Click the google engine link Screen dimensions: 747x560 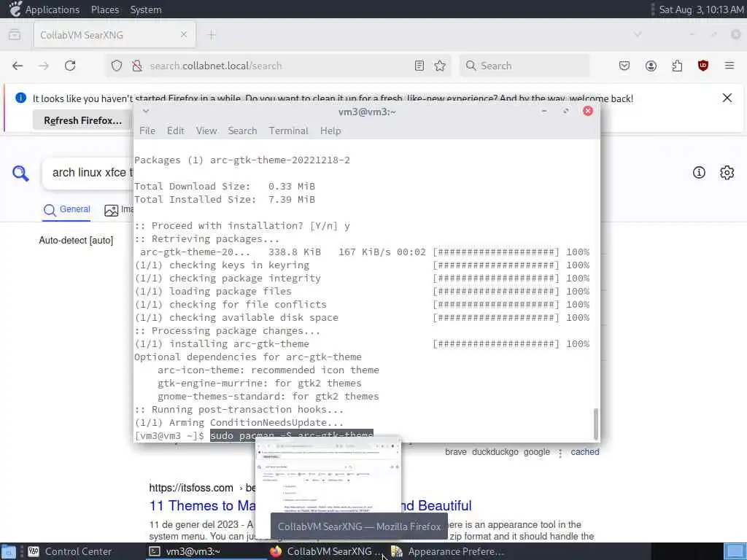click(536, 452)
